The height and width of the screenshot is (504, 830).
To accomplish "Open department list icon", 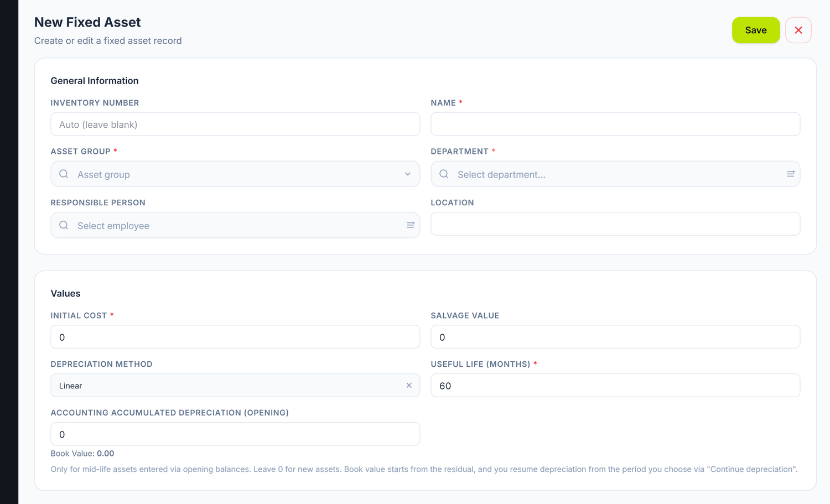I will pyautogui.click(x=791, y=174).
